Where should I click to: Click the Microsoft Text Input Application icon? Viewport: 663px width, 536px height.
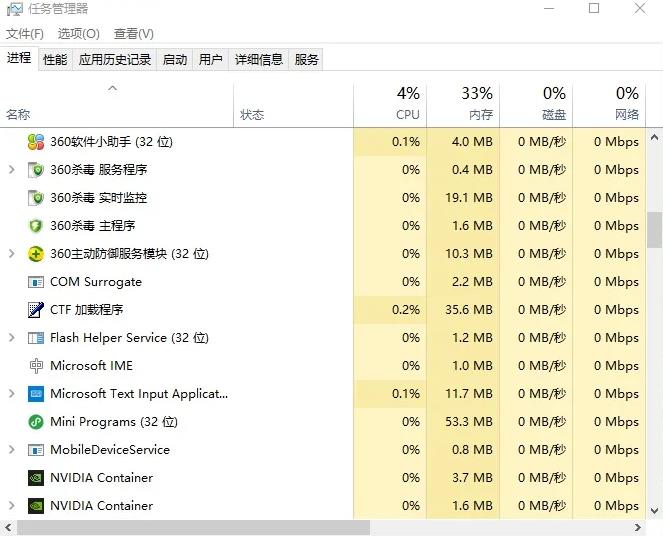coord(36,394)
